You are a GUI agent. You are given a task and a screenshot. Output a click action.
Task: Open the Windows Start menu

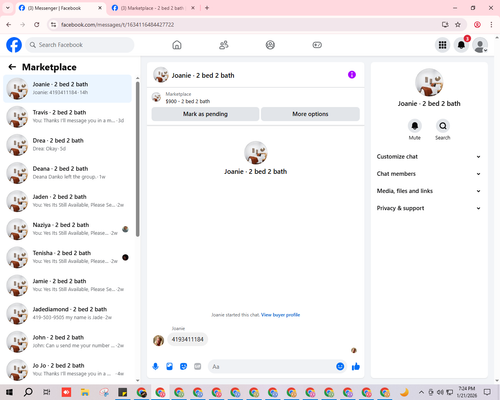(x=9, y=392)
